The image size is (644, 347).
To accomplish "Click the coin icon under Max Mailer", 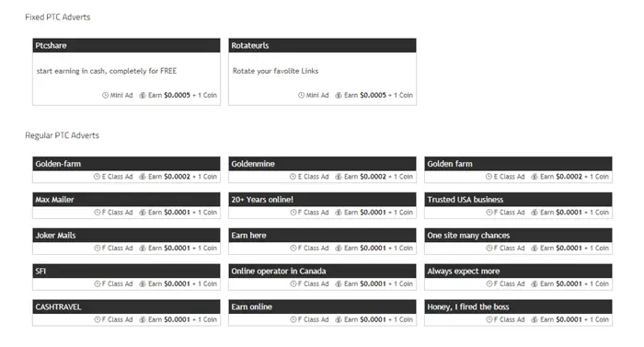I will tap(143, 212).
